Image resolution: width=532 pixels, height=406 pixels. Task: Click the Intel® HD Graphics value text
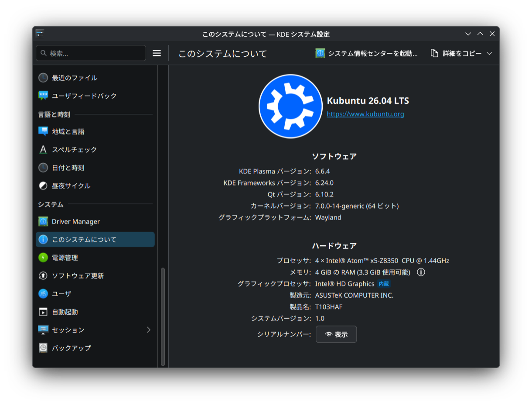(x=345, y=284)
